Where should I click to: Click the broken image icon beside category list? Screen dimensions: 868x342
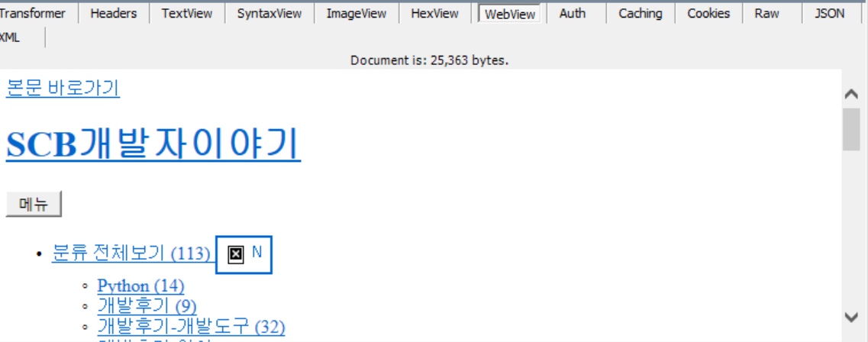(x=237, y=254)
